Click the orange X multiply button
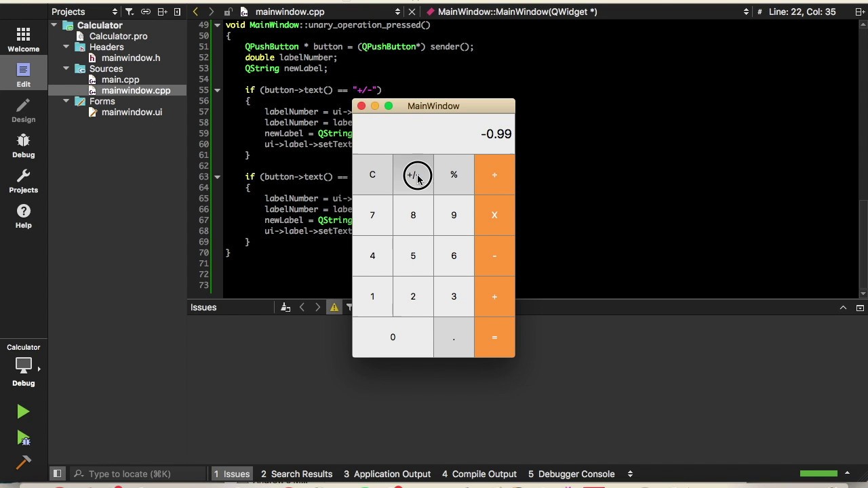 [494, 216]
